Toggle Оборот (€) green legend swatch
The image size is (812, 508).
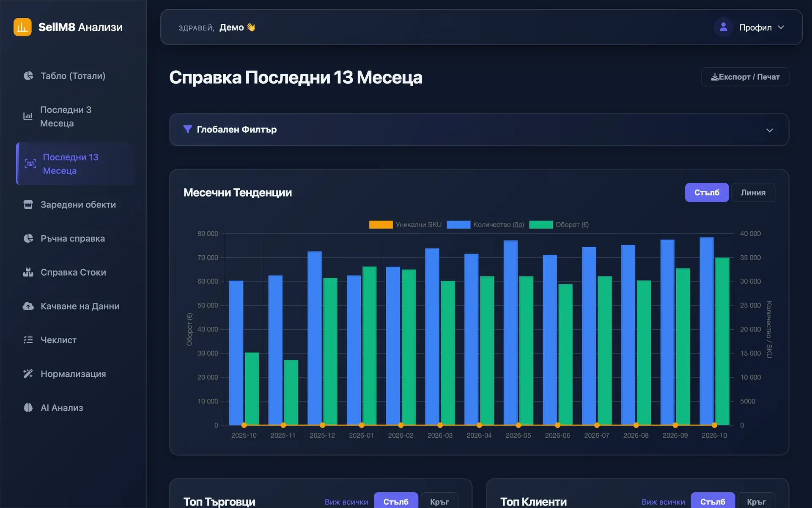click(x=541, y=225)
